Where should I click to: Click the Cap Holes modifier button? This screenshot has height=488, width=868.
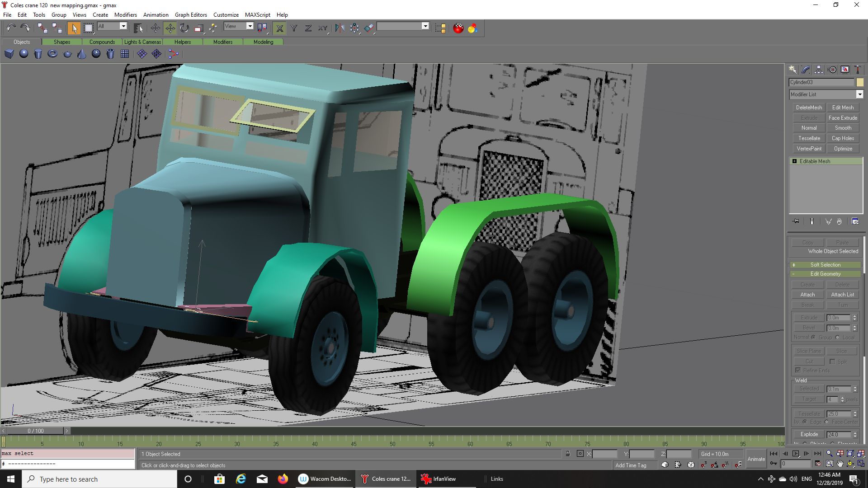click(x=842, y=138)
